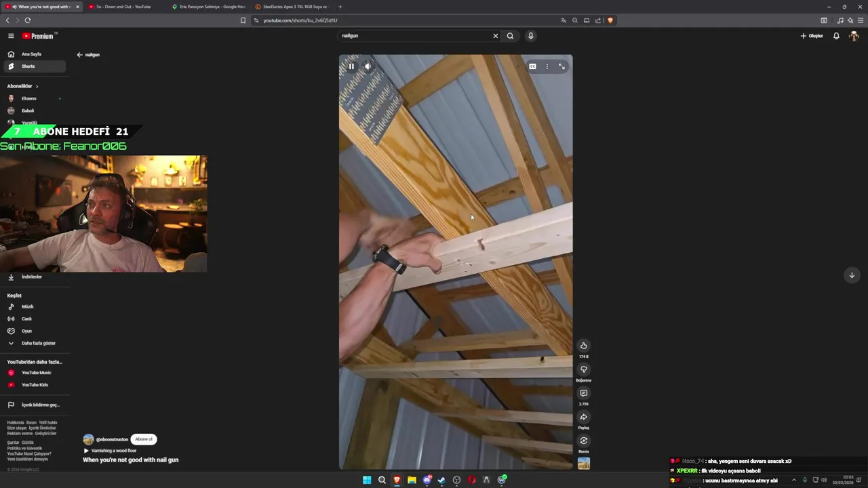
Task: Show hidden system tray icons
Action: click(794, 480)
